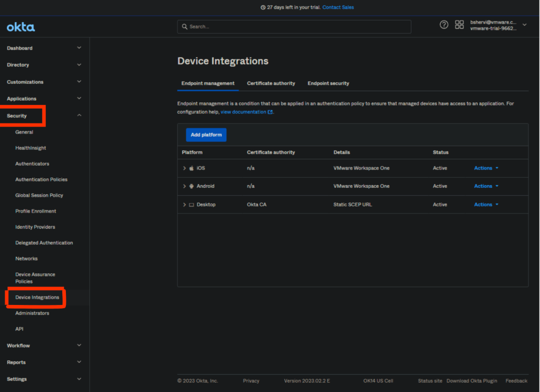Open the help question mark icon
The height and width of the screenshot is (392, 540).
pyautogui.click(x=444, y=25)
